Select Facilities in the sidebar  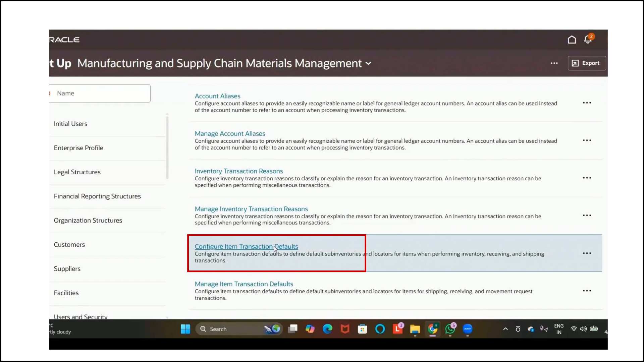(x=66, y=293)
